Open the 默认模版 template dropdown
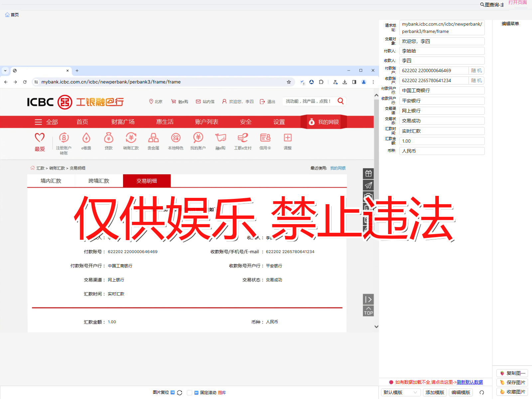532x419 pixels. [x=400, y=392]
